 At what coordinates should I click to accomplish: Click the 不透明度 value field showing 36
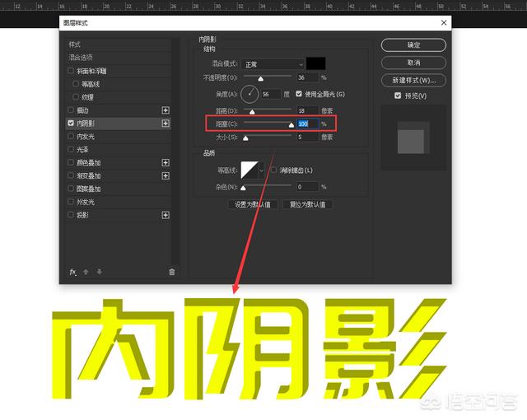[307, 77]
